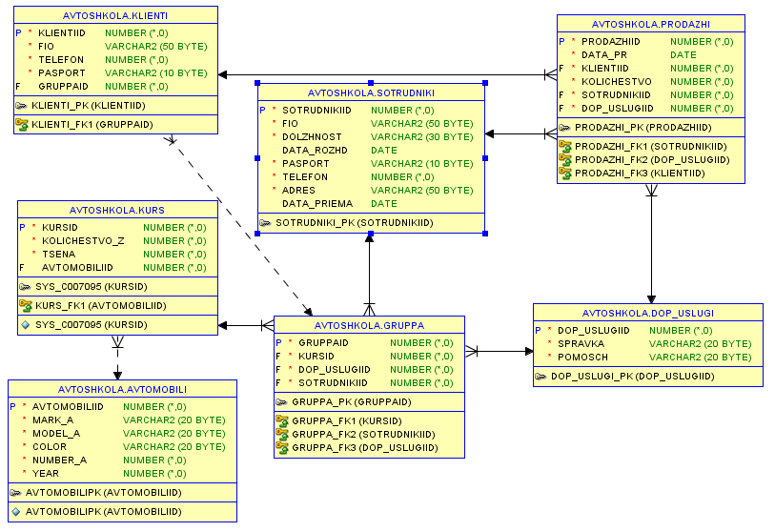Click the GRUPPAID column in KLIENTI table
This screenshot has height=532, width=775.
[63, 87]
